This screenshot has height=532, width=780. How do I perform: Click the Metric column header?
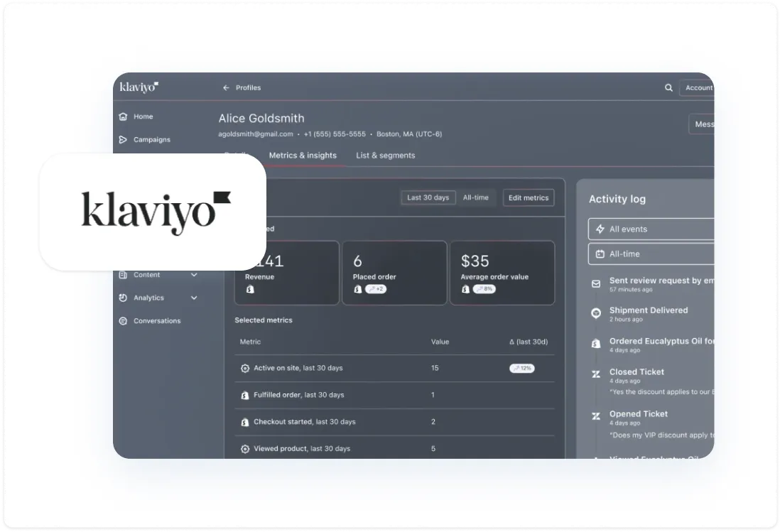250,342
